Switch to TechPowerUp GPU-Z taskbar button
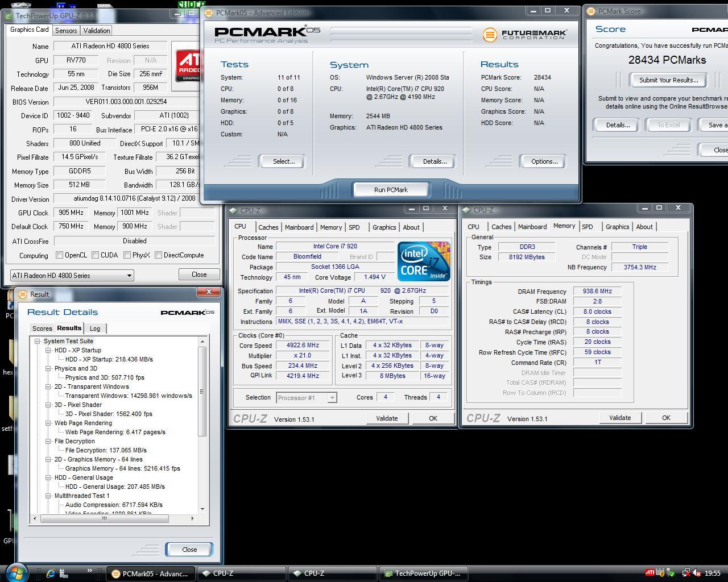The image size is (728, 582). [x=424, y=573]
